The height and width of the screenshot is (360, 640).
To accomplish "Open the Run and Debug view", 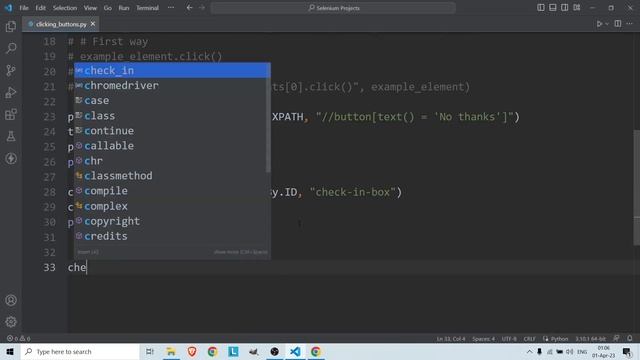I will point(11,92).
